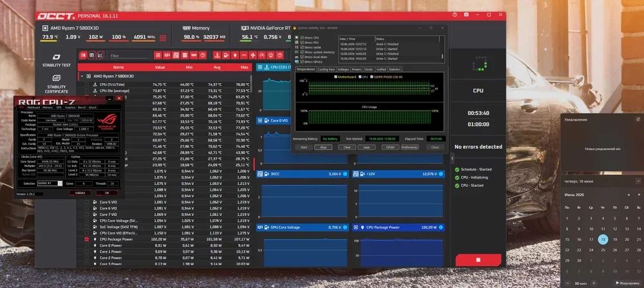Open the Graphics tab in CPU-Z
Viewport: 644px width, 288px height.
click(x=70, y=108)
